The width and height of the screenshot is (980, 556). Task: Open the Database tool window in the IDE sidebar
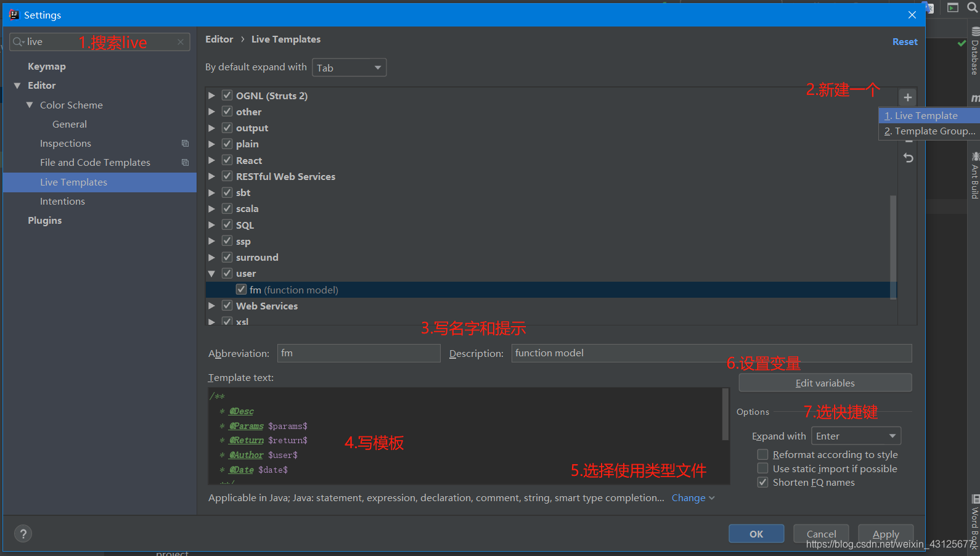coord(974,52)
